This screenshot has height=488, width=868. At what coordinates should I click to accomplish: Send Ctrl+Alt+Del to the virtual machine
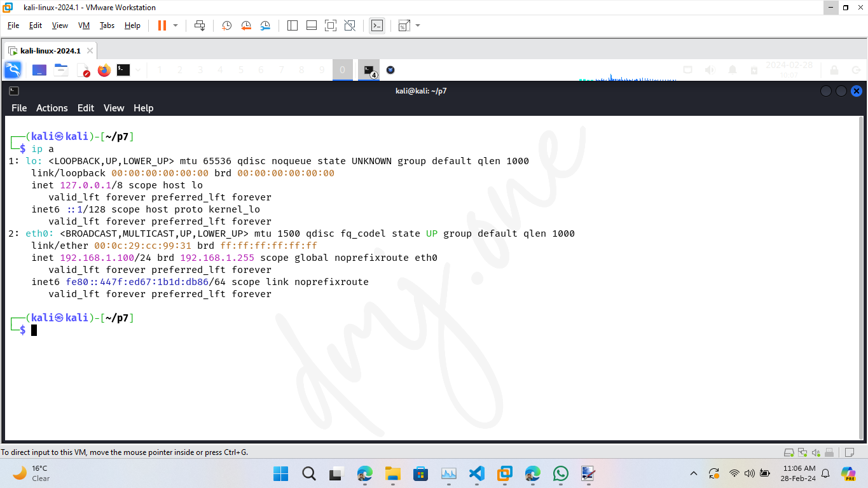coord(200,25)
